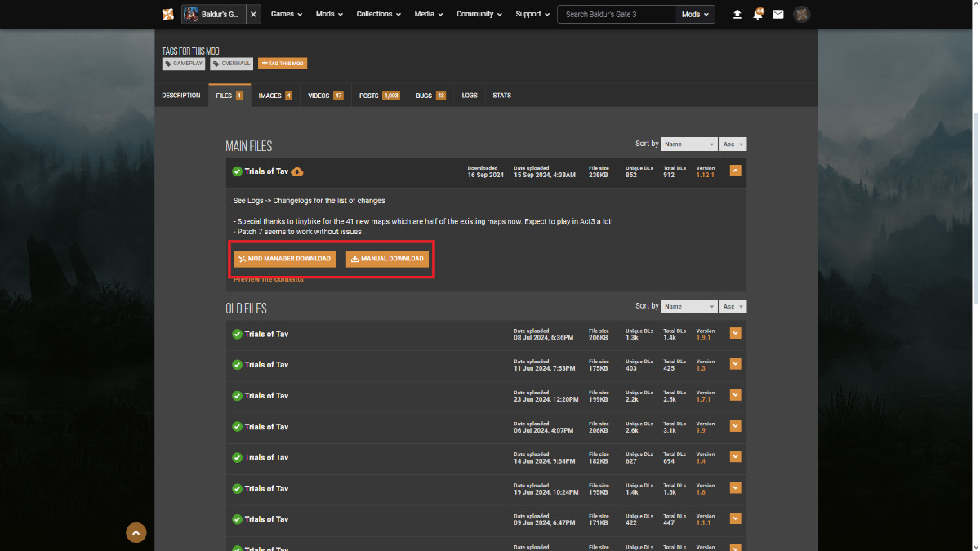Screen dimensions: 980x551
Task: Click the Mod Manager Download button
Action: tap(284, 259)
